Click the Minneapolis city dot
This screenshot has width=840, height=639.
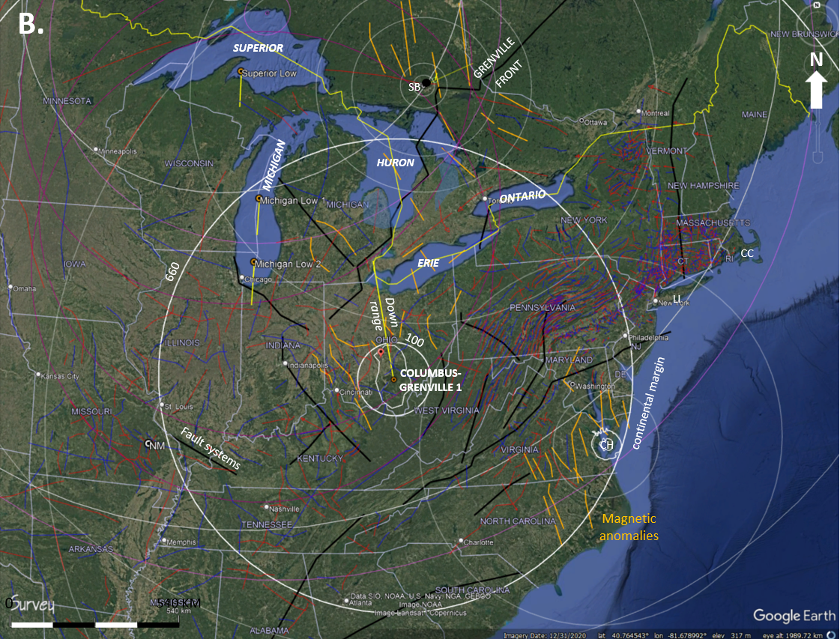click(x=97, y=150)
